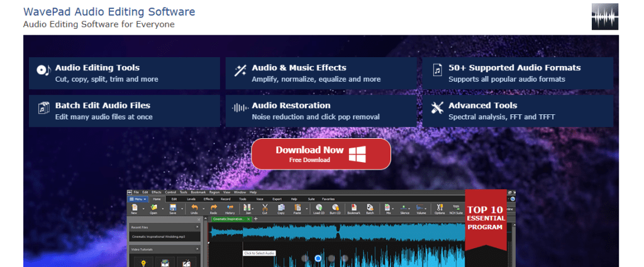Click the Copy icon in the toolbar
This screenshot has width=644, height=267.
281,207
